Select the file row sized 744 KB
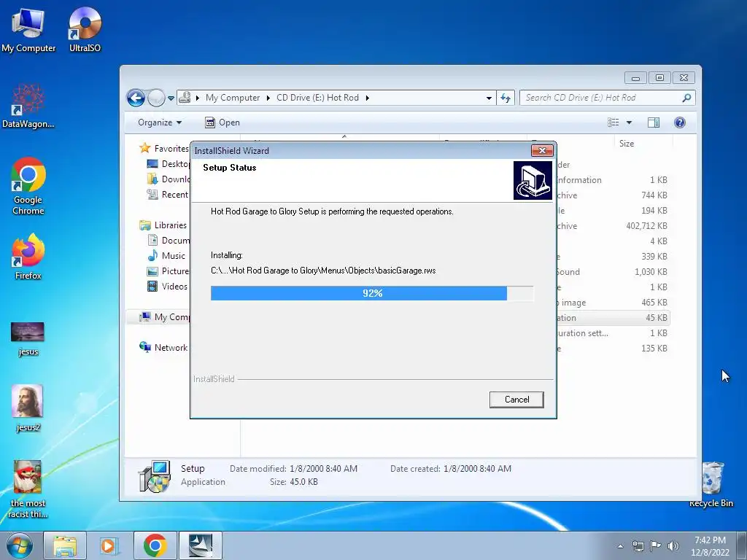 [x=613, y=195]
